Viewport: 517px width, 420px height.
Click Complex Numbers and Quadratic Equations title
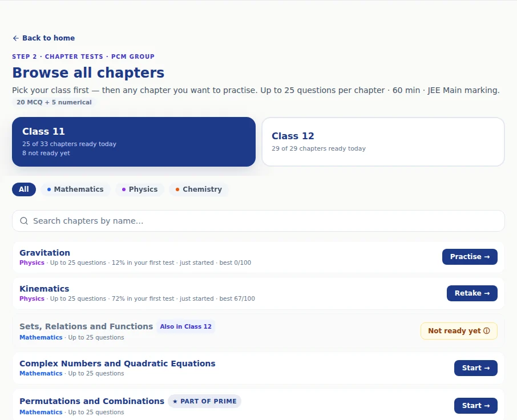118,364
